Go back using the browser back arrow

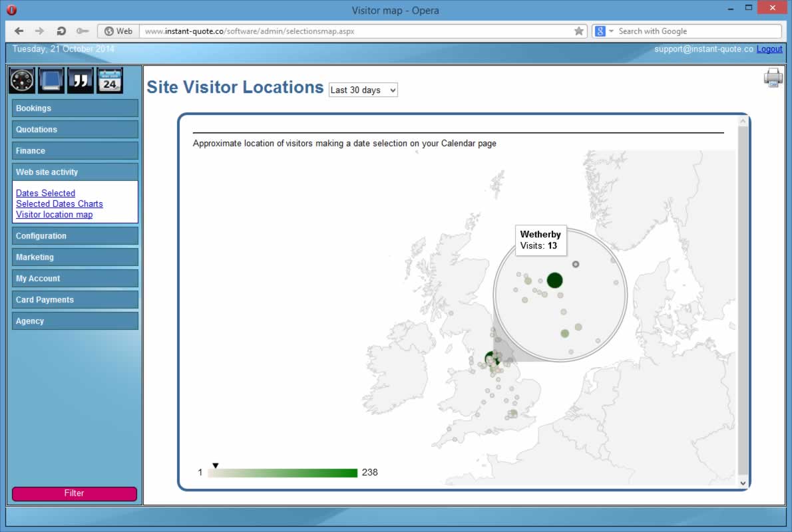19,31
